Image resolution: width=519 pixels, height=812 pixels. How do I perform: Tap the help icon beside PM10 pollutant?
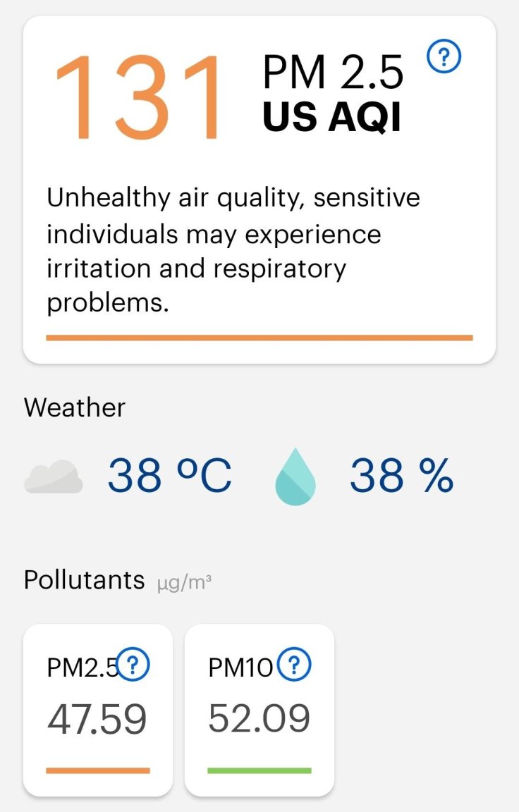pos(294,664)
